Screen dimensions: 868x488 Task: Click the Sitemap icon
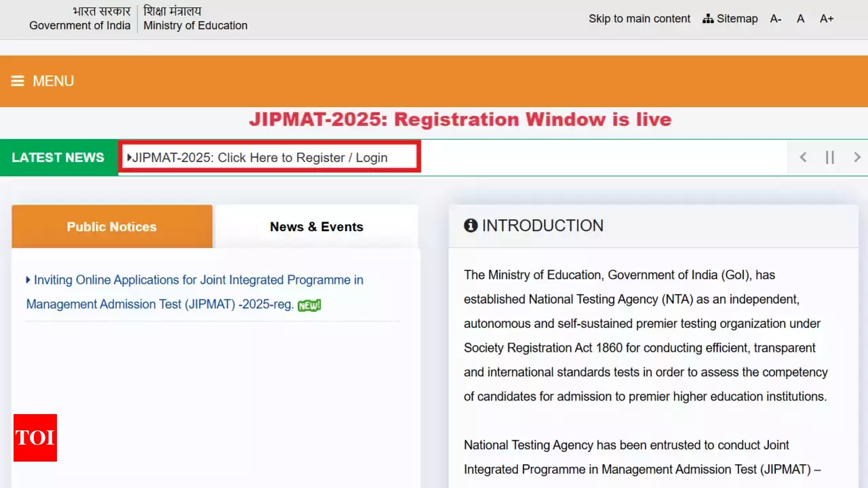click(708, 19)
